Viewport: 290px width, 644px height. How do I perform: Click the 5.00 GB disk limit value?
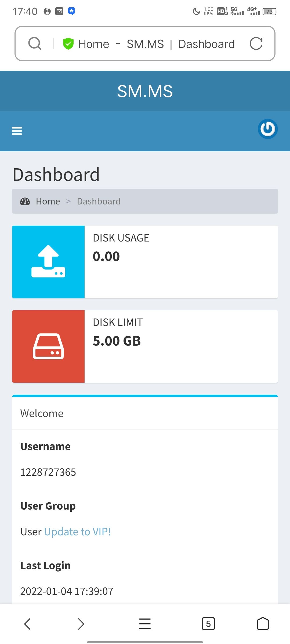[x=117, y=341]
